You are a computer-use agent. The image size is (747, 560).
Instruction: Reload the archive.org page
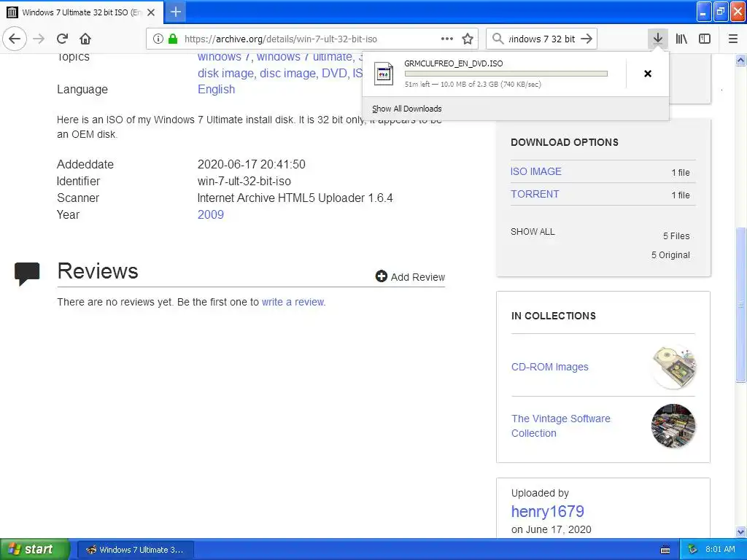[x=63, y=39]
